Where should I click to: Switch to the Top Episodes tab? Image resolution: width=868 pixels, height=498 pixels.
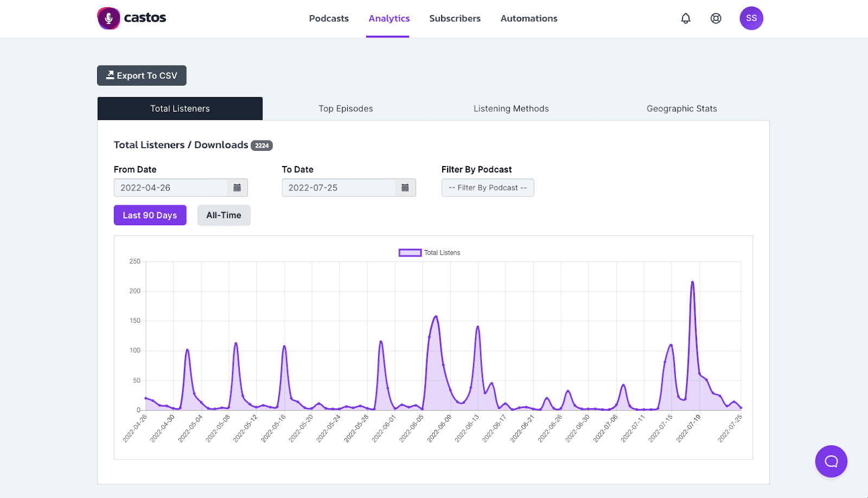(346, 108)
